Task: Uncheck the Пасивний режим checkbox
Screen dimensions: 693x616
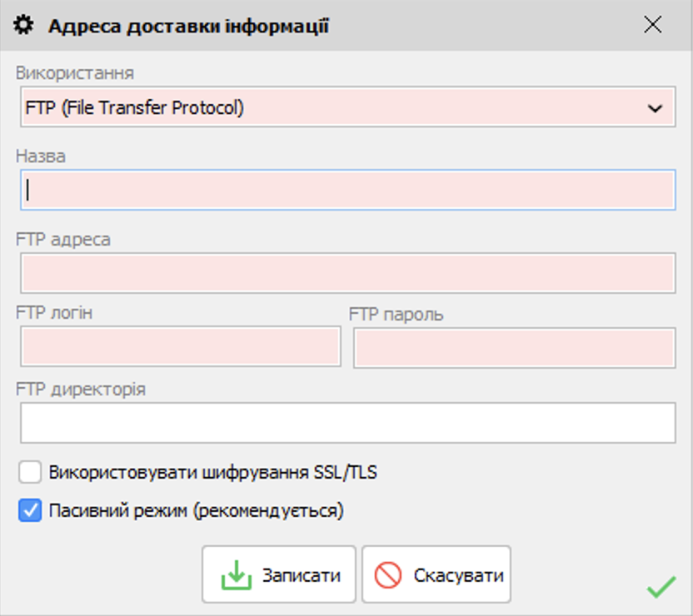Action: pos(31,510)
